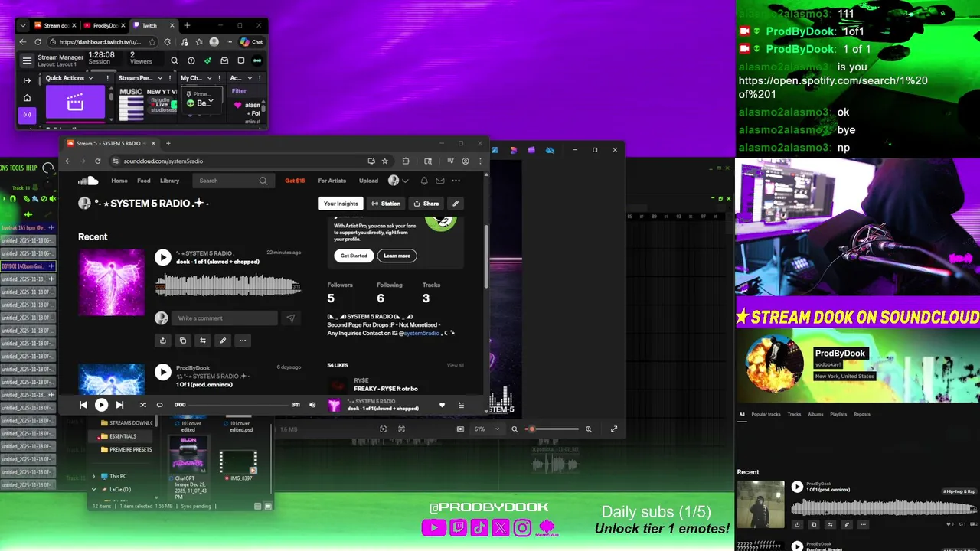This screenshot has height=551, width=980.
Task: Click the YouTube icon in the stream overlay socials
Action: click(x=433, y=527)
